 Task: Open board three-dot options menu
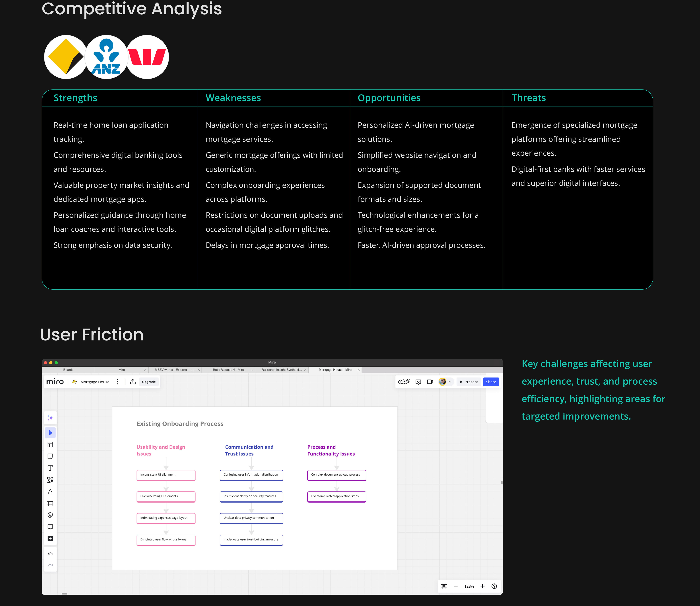tap(117, 382)
